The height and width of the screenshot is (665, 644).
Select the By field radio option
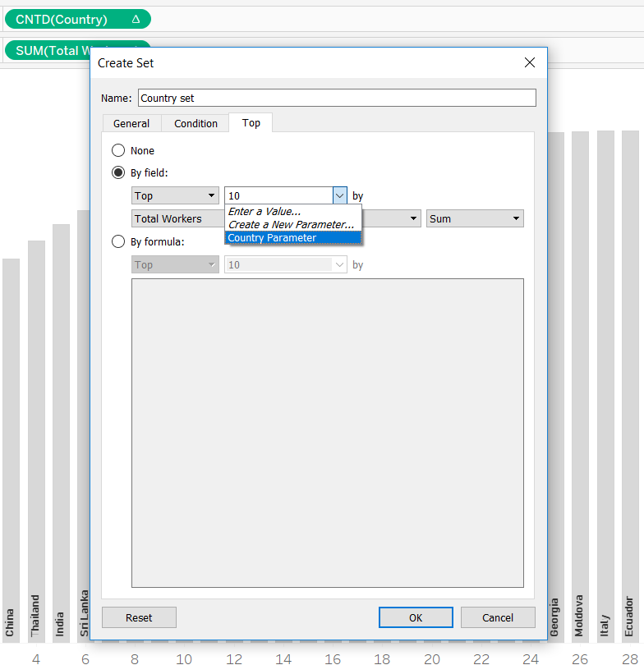(118, 172)
